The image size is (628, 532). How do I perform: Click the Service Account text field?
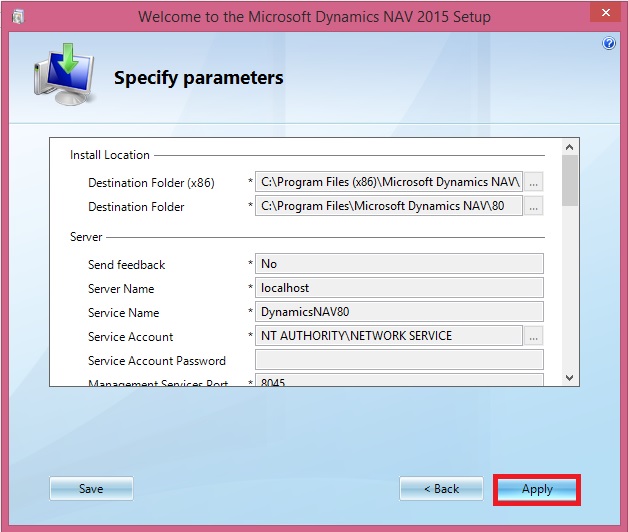pos(389,336)
